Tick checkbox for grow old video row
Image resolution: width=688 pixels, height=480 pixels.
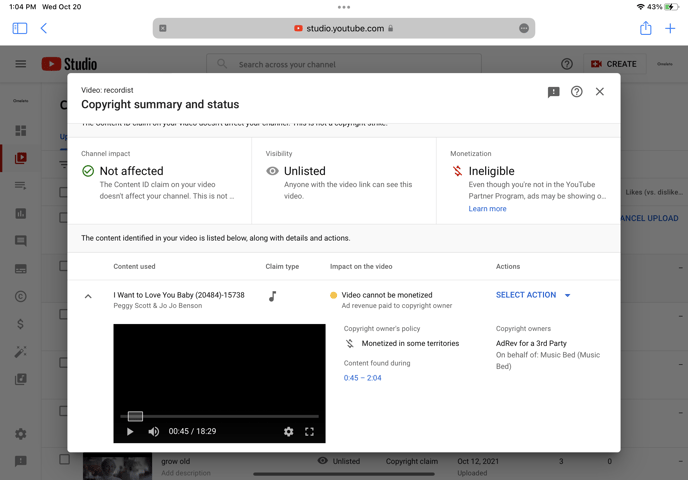pos(64,459)
